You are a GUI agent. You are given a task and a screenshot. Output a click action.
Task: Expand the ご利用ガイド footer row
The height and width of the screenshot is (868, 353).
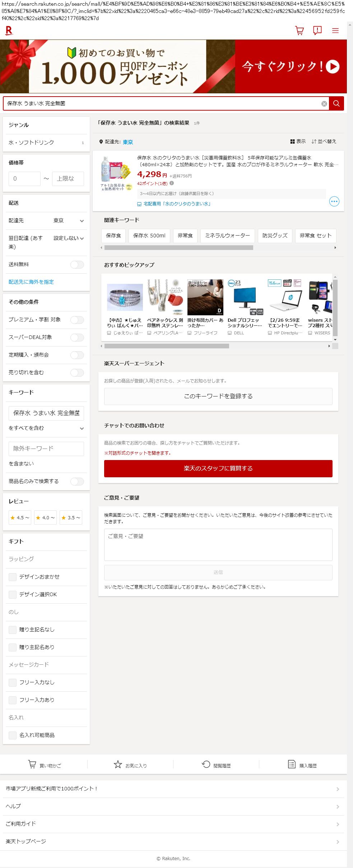173,824
